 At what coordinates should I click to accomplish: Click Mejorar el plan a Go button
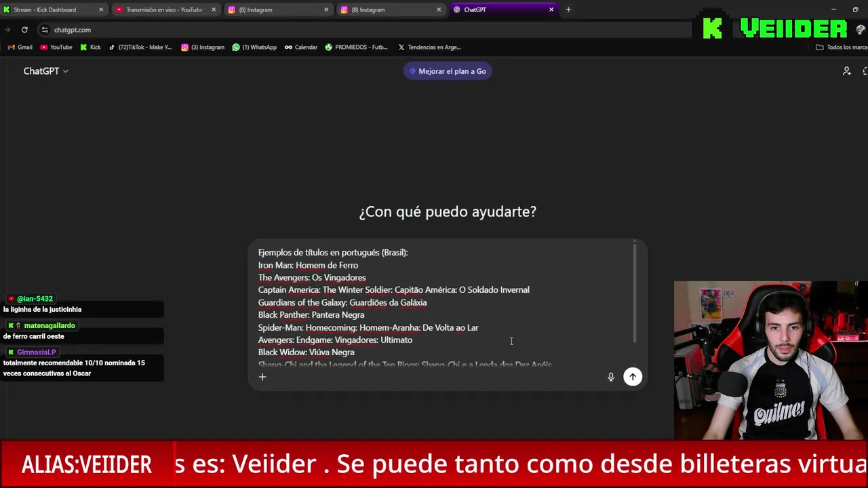[448, 71]
